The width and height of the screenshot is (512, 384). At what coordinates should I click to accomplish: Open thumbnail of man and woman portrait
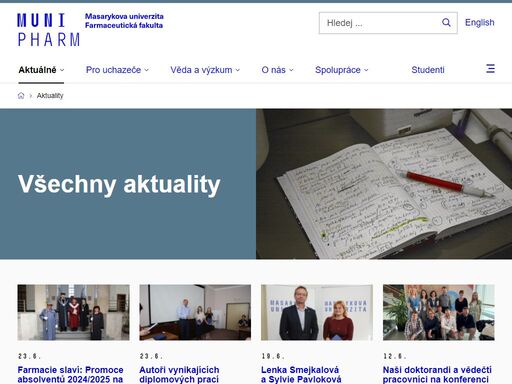317,312
